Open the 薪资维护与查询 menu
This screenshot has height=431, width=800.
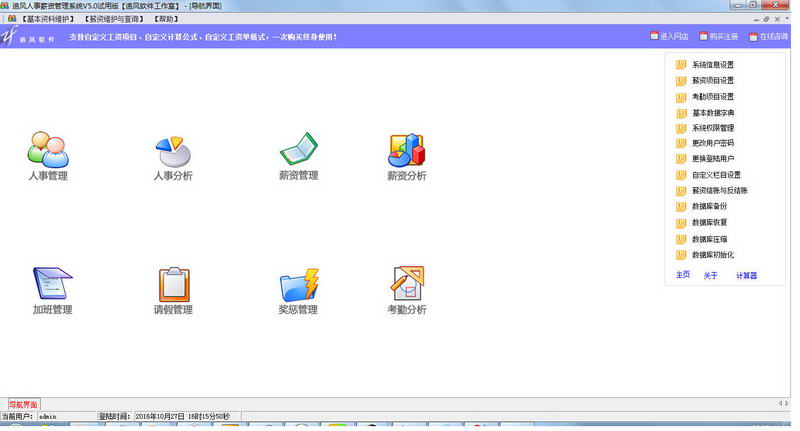pyautogui.click(x=114, y=19)
